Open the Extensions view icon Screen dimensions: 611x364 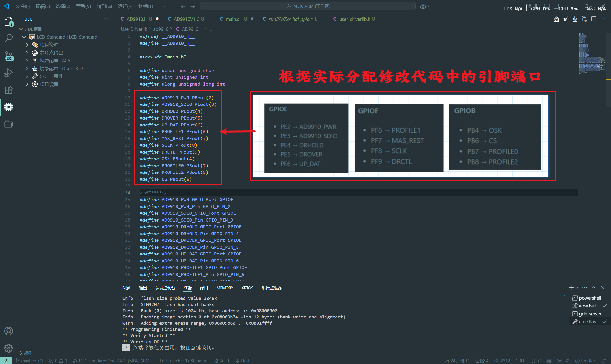pyautogui.click(x=9, y=90)
